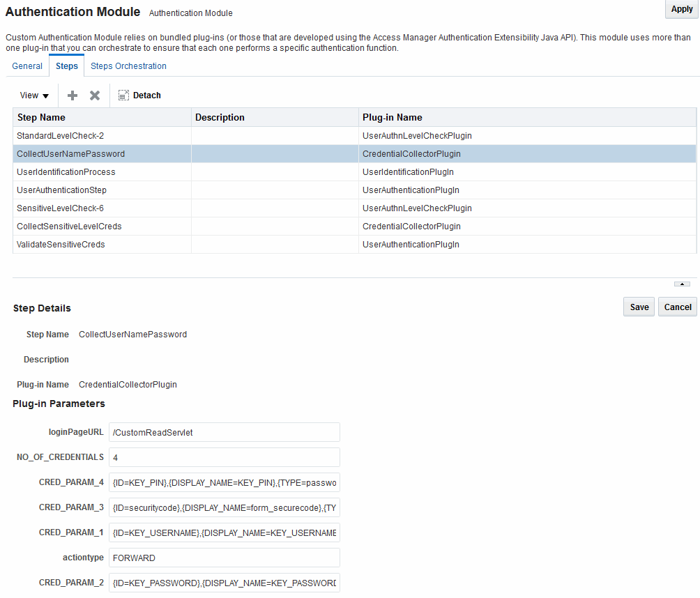Screen dimensions: 700x598
Task: Focus the NO_OF_CREDENTIALS field
Action: 224,457
